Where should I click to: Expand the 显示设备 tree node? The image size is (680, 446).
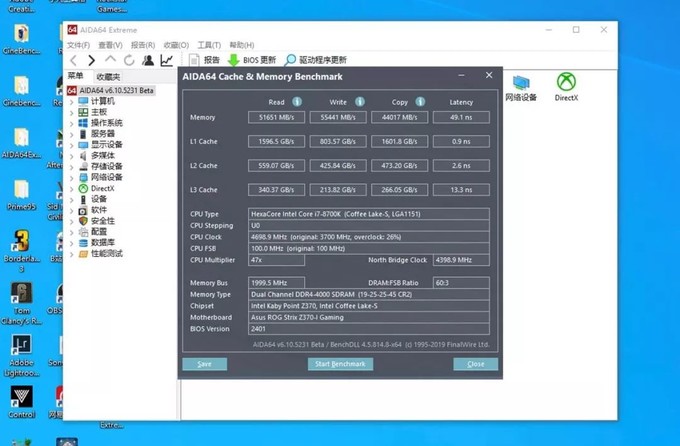72,145
